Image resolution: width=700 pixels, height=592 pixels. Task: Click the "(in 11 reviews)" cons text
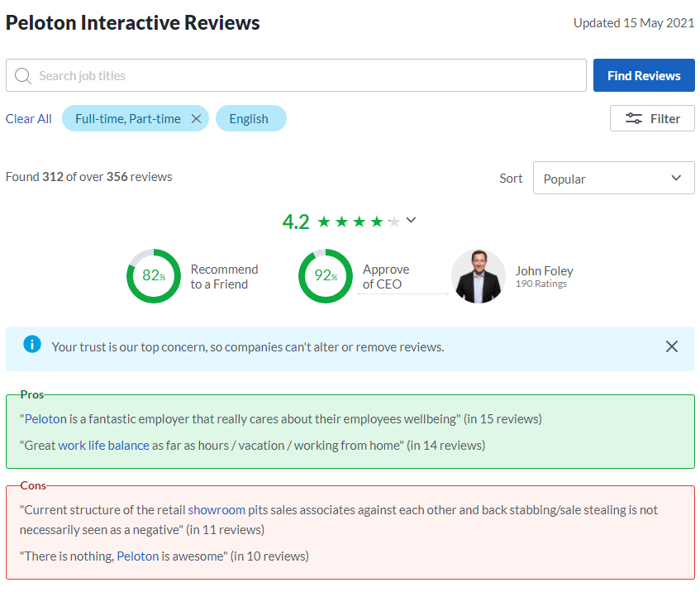pos(225,530)
